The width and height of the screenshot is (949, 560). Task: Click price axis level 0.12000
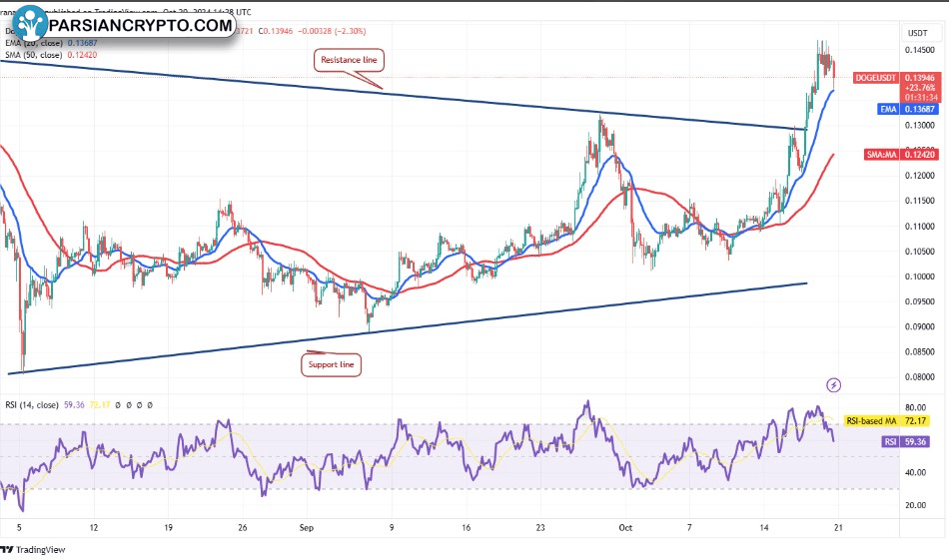pos(919,176)
